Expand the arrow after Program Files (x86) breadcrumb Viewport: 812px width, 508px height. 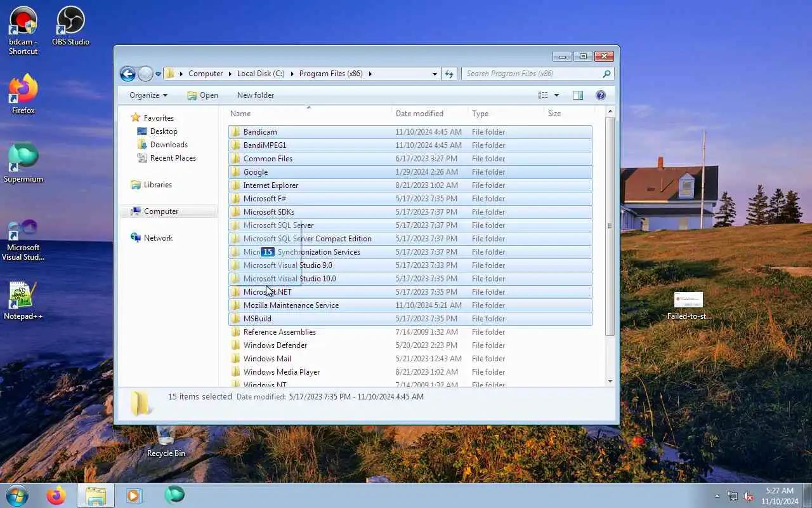pyautogui.click(x=370, y=74)
